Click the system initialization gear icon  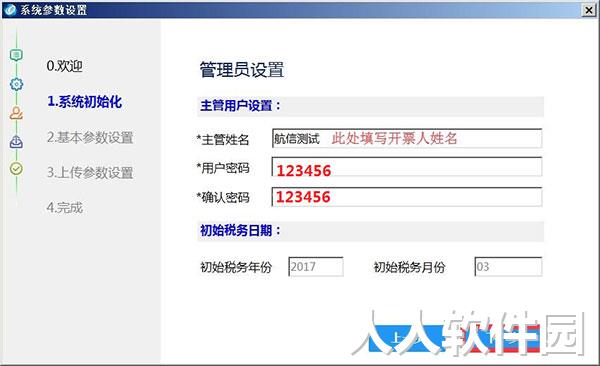click(16, 84)
